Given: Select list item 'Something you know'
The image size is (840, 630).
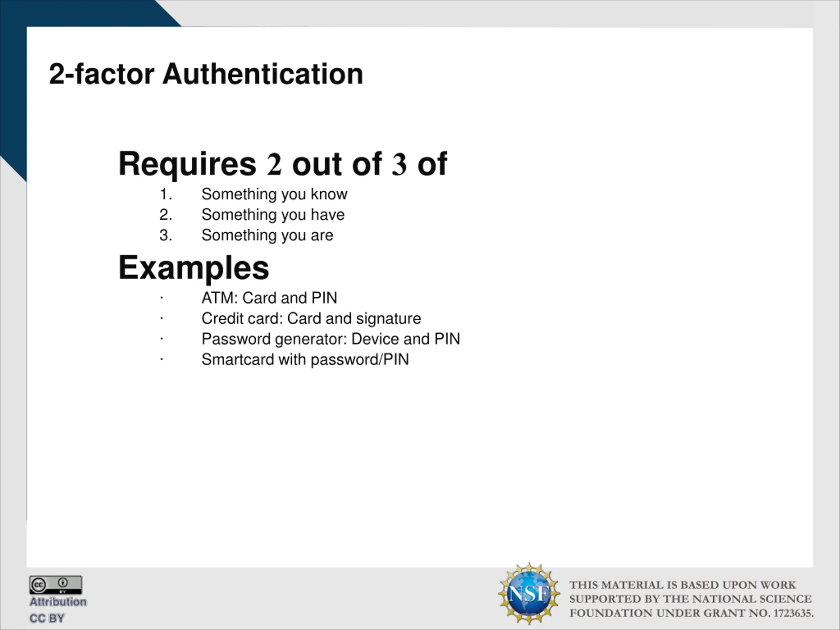Looking at the screenshot, I should (x=274, y=194).
